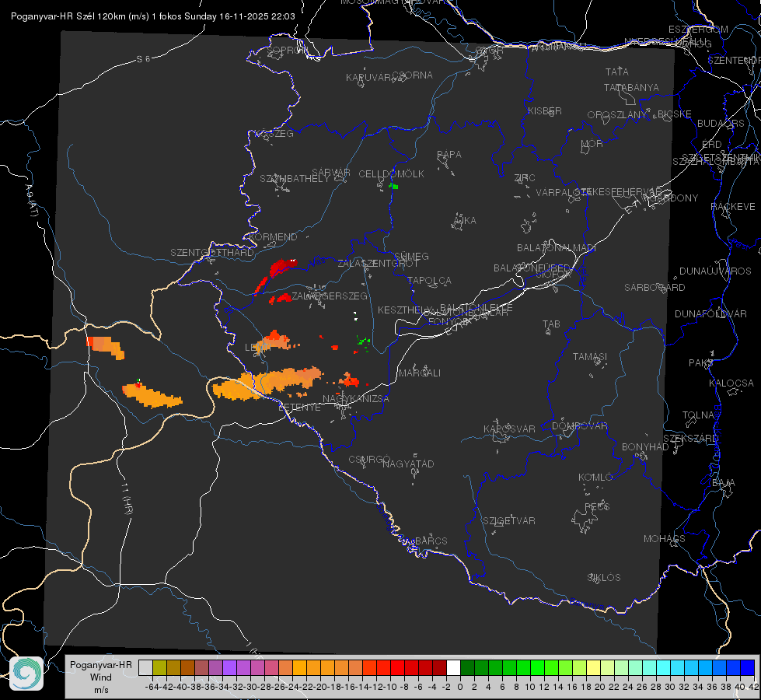Select the S 6 road label

tap(143, 59)
